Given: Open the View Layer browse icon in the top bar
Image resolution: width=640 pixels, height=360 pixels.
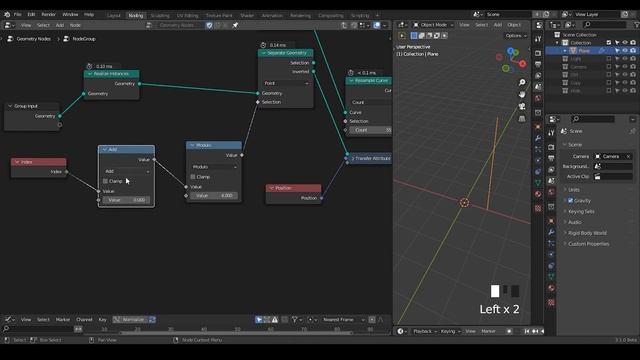Looking at the screenshot, I should [x=566, y=14].
